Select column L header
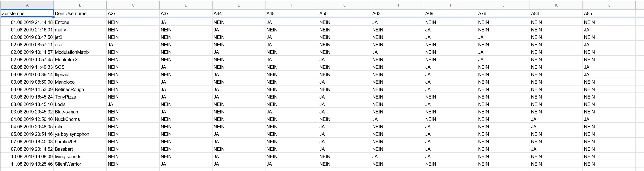The image size is (644, 171). pos(609,5)
